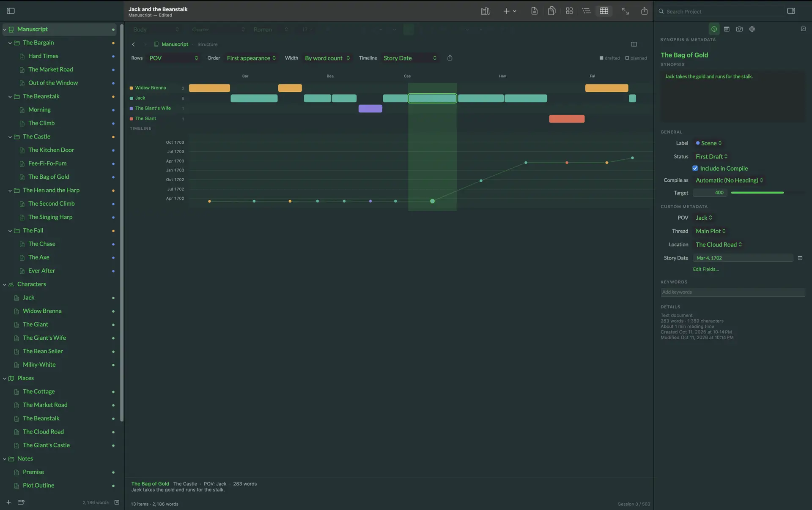Select the structure table view icon
Screen dimensions: 812x510
coord(604,11)
